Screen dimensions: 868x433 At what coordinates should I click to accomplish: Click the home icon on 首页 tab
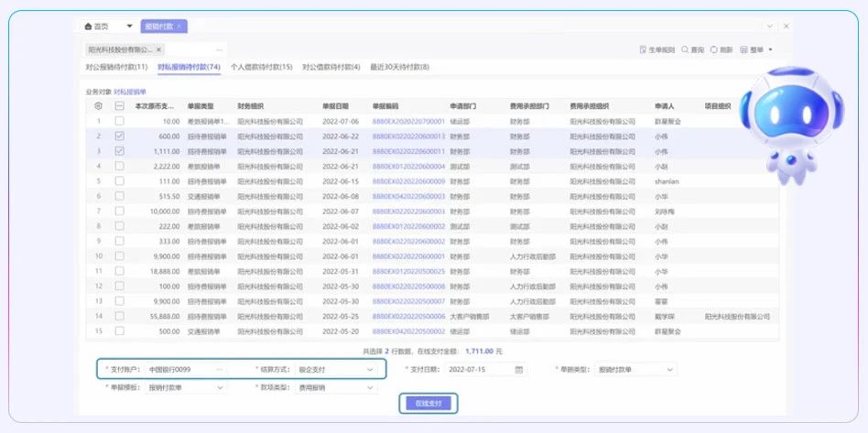(88, 27)
